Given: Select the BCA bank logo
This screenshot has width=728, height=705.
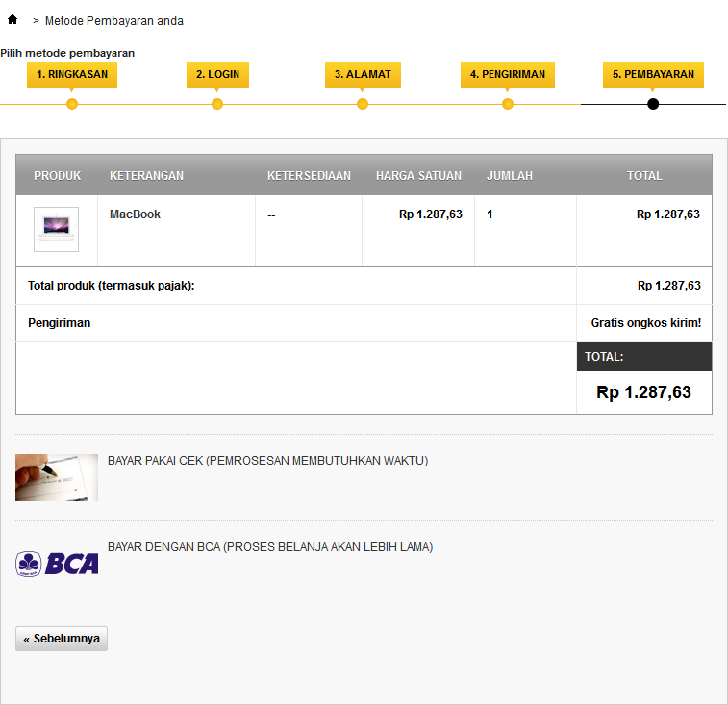Looking at the screenshot, I should [x=57, y=564].
